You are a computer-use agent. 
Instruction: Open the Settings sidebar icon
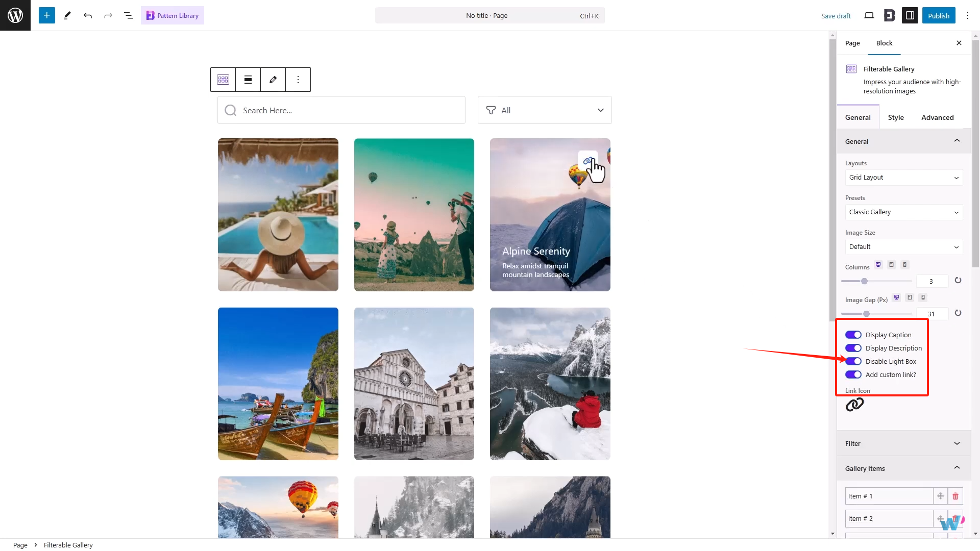tap(910, 15)
